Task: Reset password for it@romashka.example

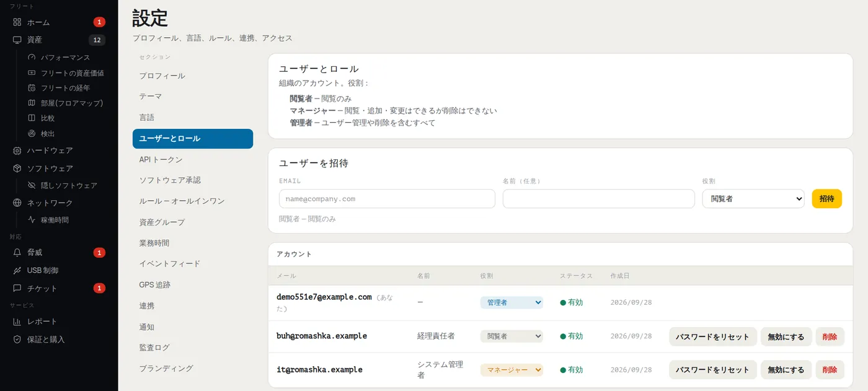Action: pyautogui.click(x=712, y=370)
